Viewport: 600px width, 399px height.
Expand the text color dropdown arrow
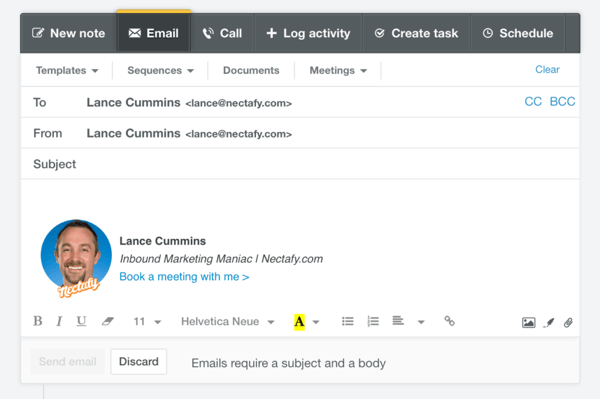coord(316,322)
